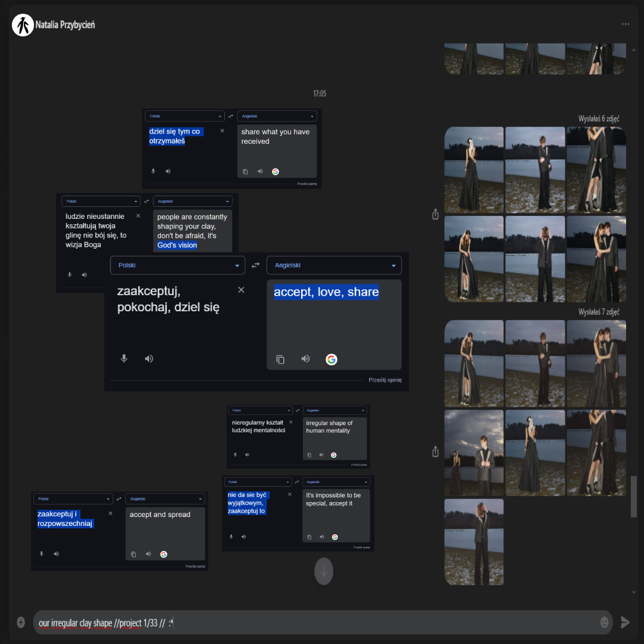This screenshot has width=644, height=644.
Task: Copy the 'accept, love, share' translation
Action: point(280,359)
